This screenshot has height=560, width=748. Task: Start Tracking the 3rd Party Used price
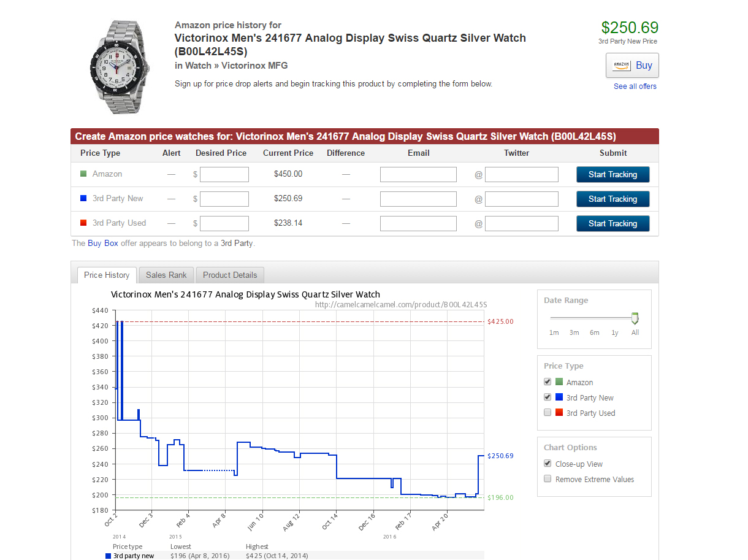(613, 224)
